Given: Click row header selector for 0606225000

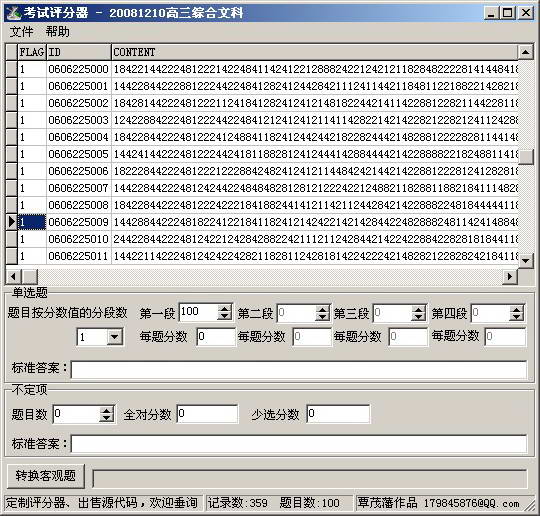Looking at the screenshot, I should coord(11,69).
